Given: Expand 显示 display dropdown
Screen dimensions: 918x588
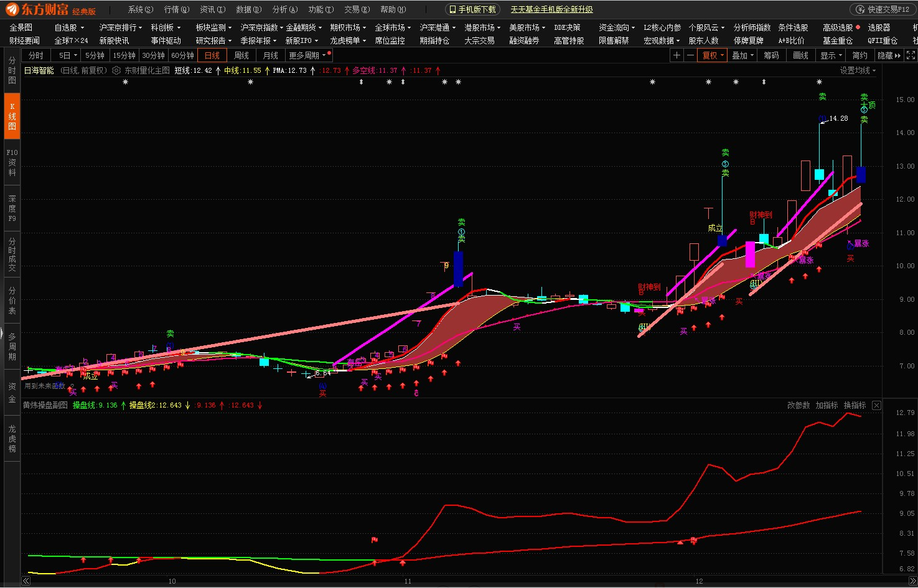Looking at the screenshot, I should tap(831, 55).
